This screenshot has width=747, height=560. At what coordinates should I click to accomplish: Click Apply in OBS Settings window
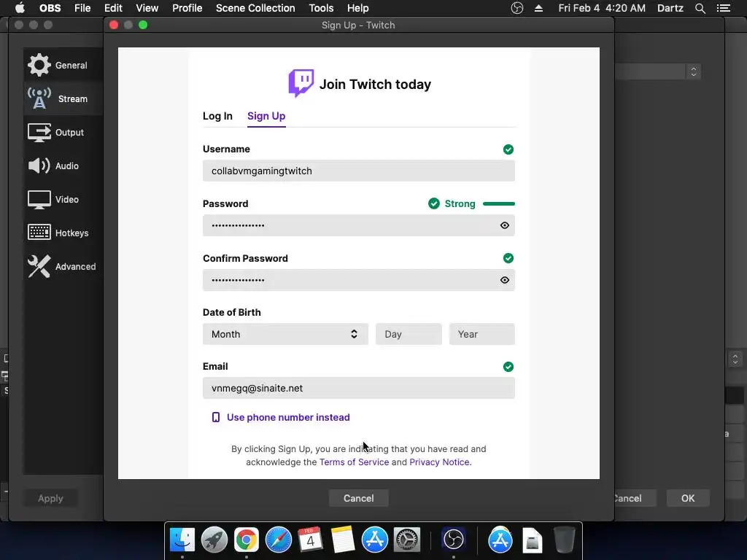pyautogui.click(x=50, y=498)
